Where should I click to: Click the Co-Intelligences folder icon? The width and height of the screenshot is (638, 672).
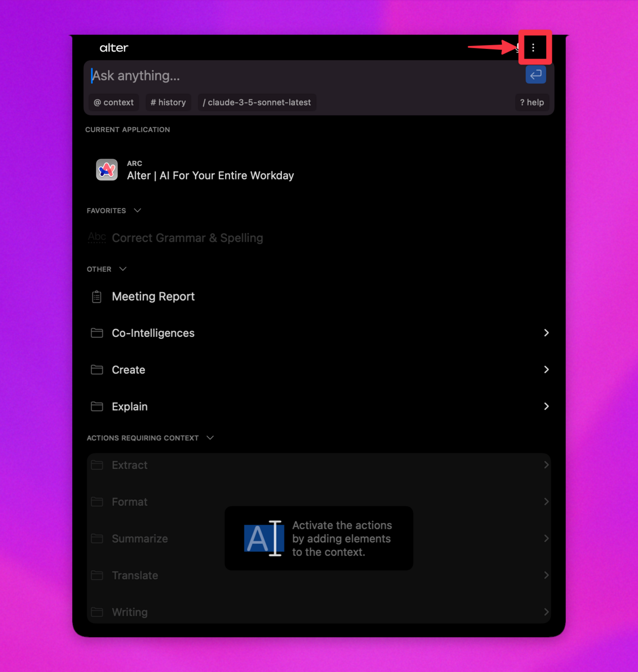(x=97, y=333)
